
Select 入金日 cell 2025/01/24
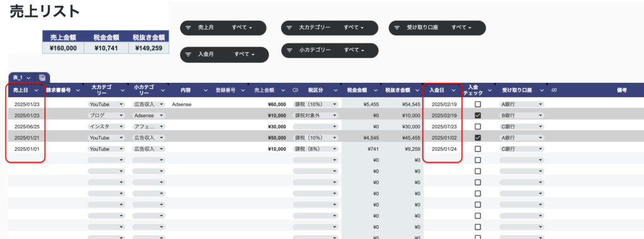(x=444, y=148)
